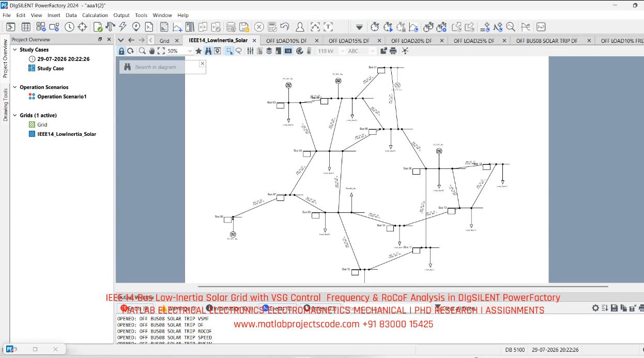Open the Insert menu
The height and width of the screenshot is (358, 644).
(54, 15)
